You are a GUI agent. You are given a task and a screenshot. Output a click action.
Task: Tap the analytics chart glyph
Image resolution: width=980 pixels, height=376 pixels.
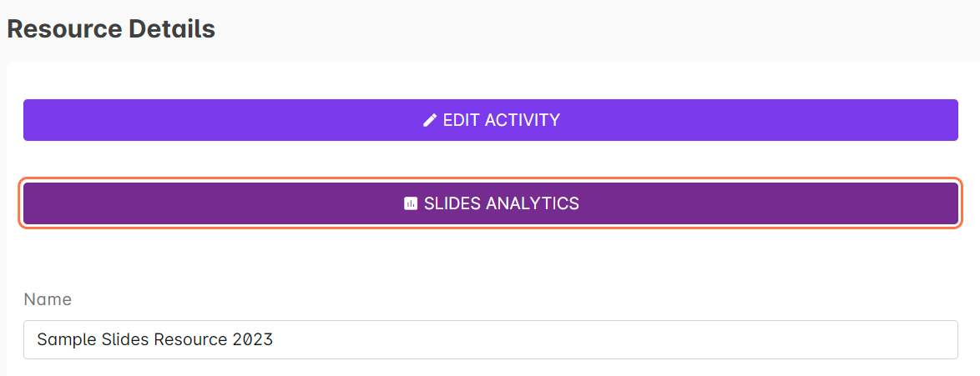coord(410,203)
